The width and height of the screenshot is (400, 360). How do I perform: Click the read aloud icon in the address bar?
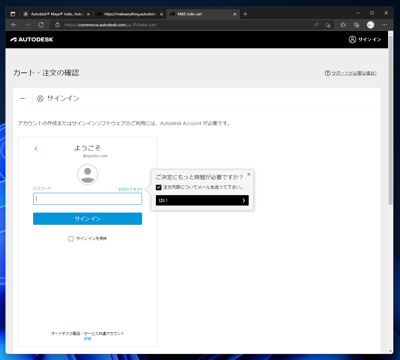tap(316, 25)
